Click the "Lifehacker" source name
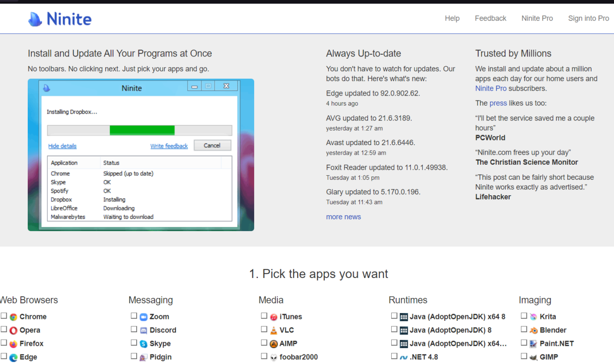The image size is (614, 364). click(493, 197)
